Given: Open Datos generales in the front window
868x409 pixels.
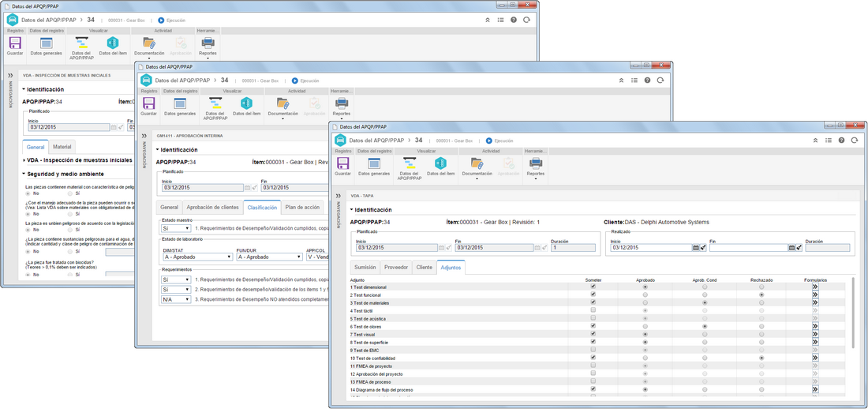Looking at the screenshot, I should point(373,167).
